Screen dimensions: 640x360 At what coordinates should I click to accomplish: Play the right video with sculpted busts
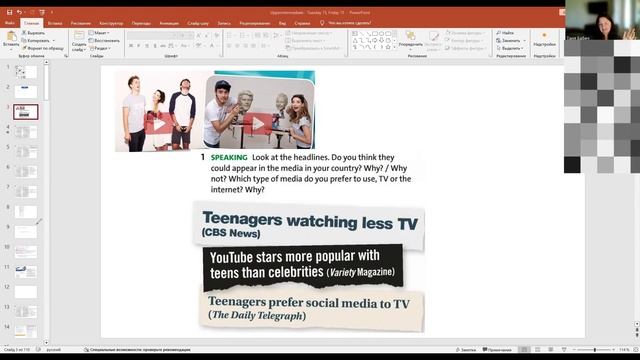point(258,124)
